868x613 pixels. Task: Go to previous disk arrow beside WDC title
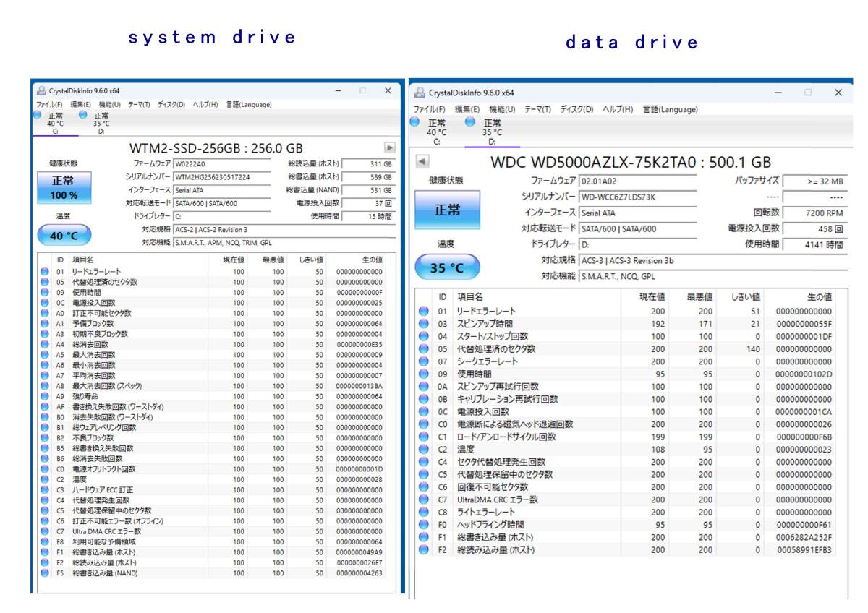pyautogui.click(x=422, y=162)
